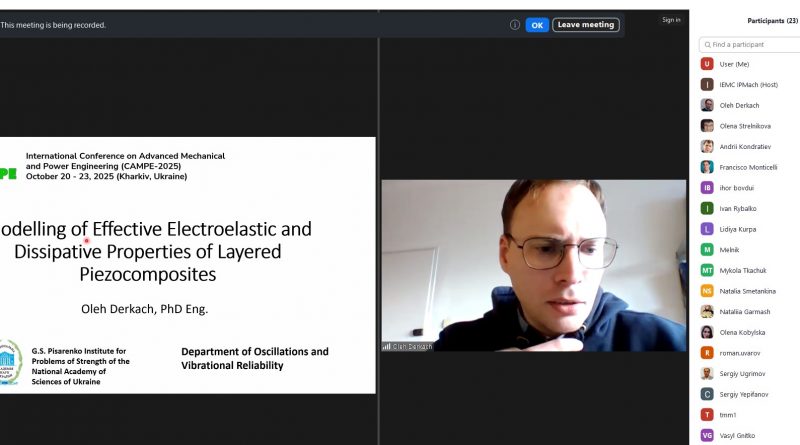Click Mykola Tkachuk's green MT avatar
800x445 pixels.
[x=707, y=270]
